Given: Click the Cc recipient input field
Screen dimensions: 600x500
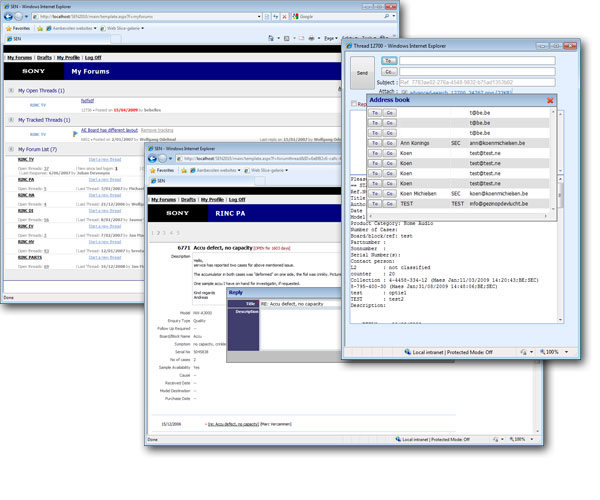Looking at the screenshot, I should click(x=477, y=72).
